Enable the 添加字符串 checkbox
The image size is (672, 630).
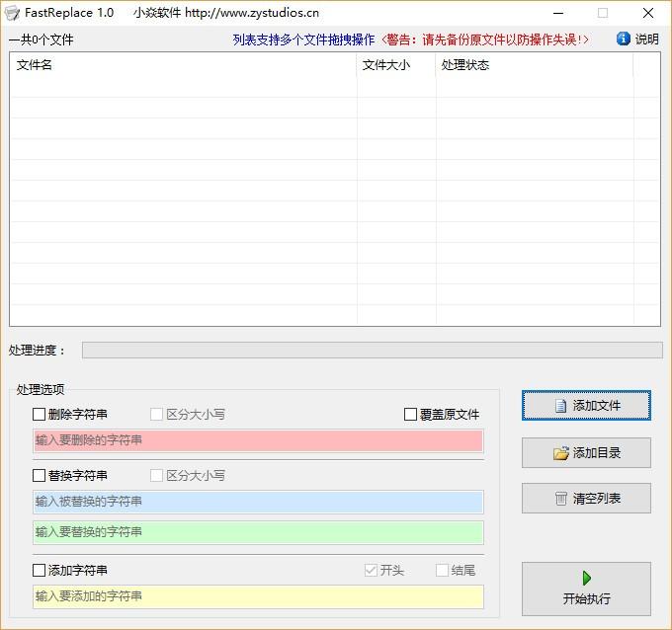click(x=39, y=570)
